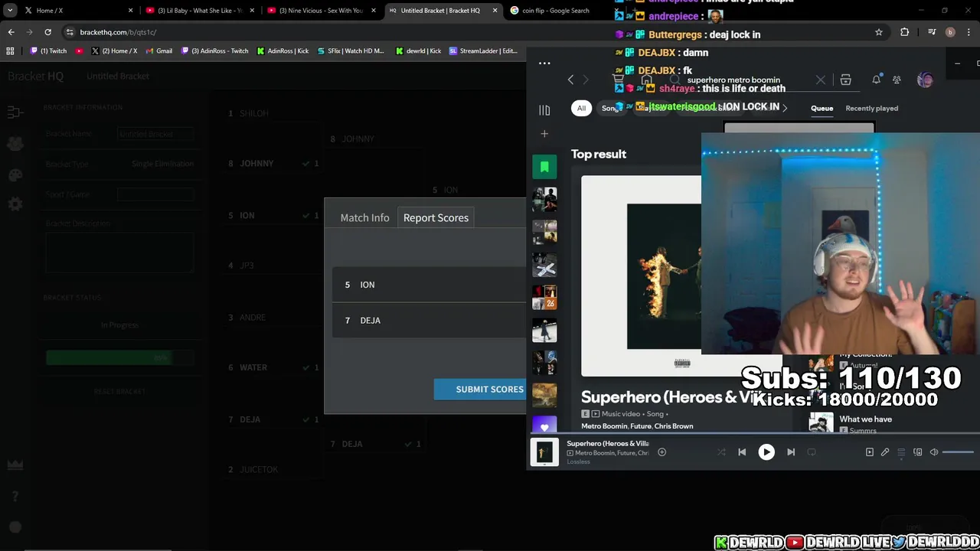The height and width of the screenshot is (551, 980).
Task: Add Superhero to Liked Songs plus icon
Action: 662,452
